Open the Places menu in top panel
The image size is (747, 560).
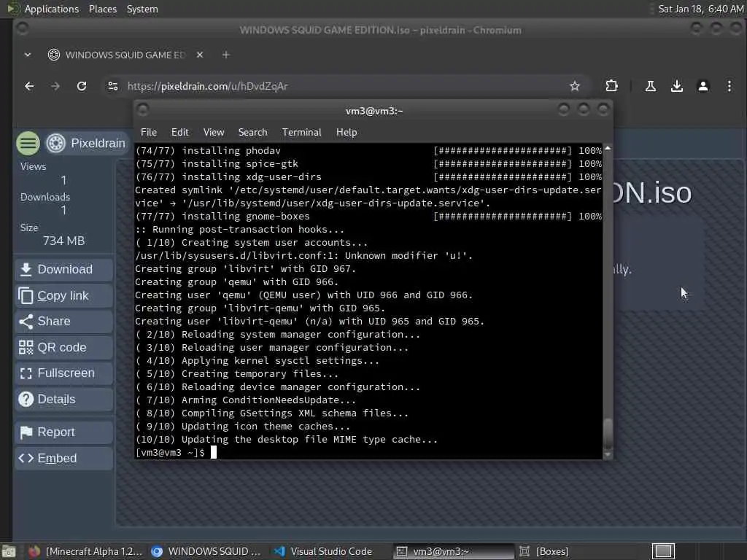102,9
